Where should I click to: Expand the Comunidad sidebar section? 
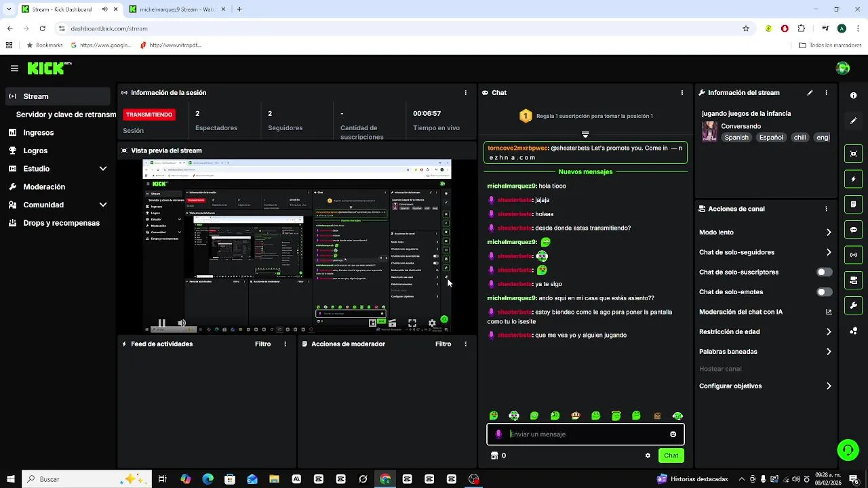tap(103, 205)
